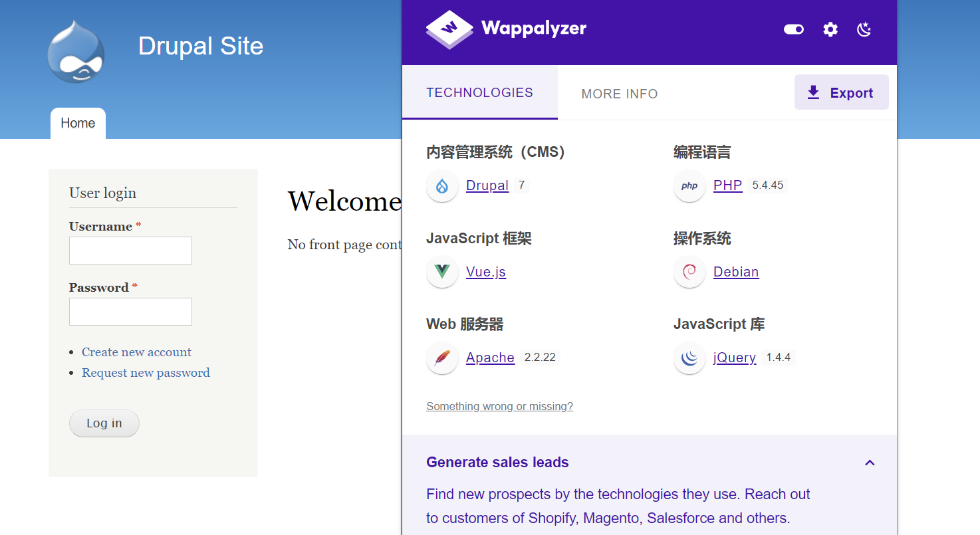The height and width of the screenshot is (535, 980).
Task: Open the Apache link
Action: pyautogui.click(x=491, y=358)
